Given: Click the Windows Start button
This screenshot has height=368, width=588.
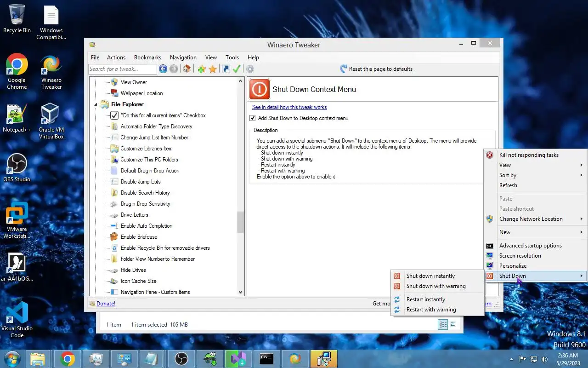Looking at the screenshot, I should [12, 359].
